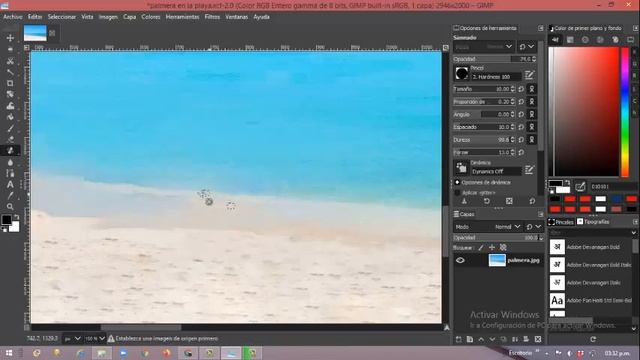Viewport: 640px width, 360px height.
Task: Select the Crop tool
Action: (x=10, y=83)
